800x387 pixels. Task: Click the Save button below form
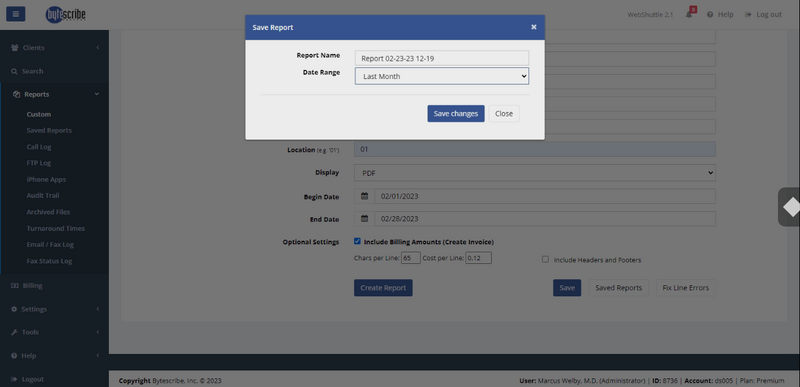pyautogui.click(x=567, y=288)
